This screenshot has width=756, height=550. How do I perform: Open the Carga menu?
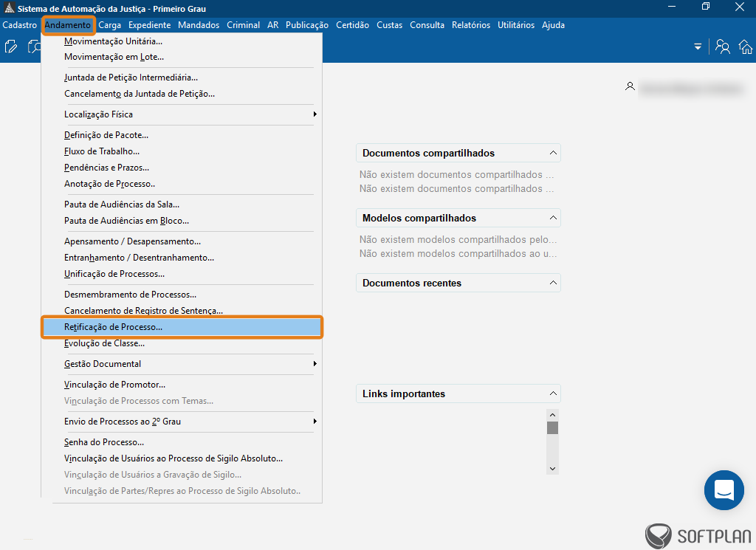[x=109, y=25]
